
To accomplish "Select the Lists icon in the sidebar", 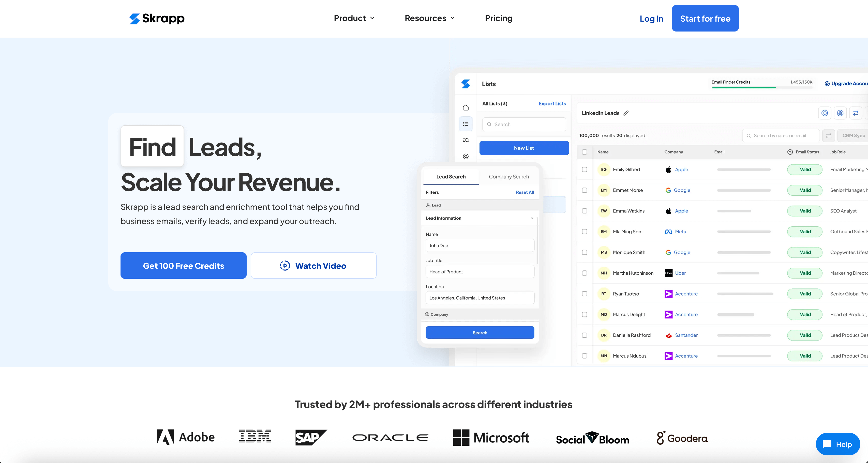I will (466, 124).
